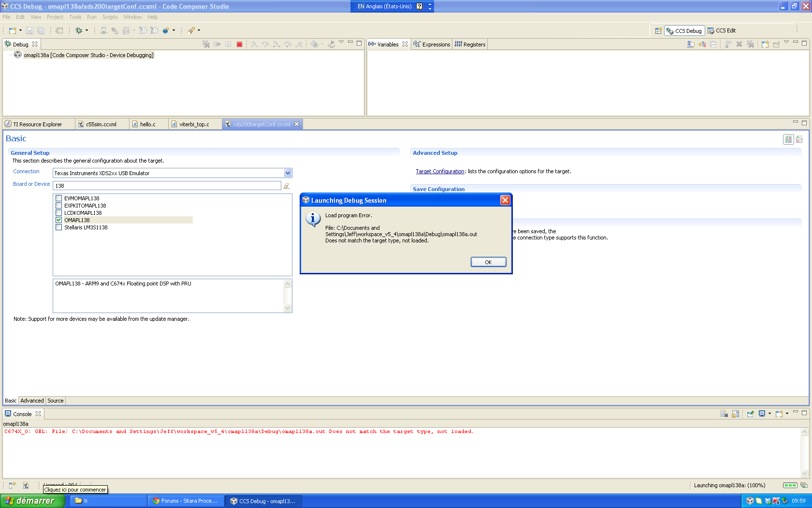Open Forums - Sitara Processors taskbar item
The image size is (812, 508).
(x=186, y=501)
